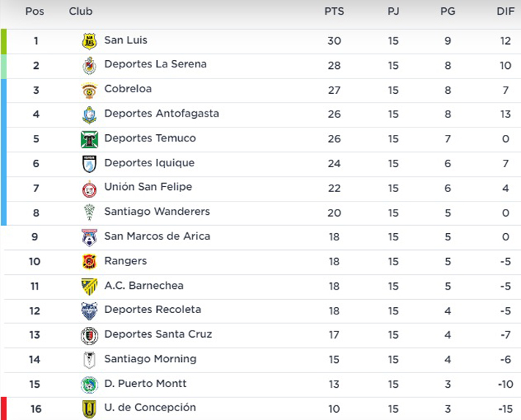Click the U. de Concepción crest
Image resolution: width=521 pixels, height=420 pixels.
(x=89, y=409)
